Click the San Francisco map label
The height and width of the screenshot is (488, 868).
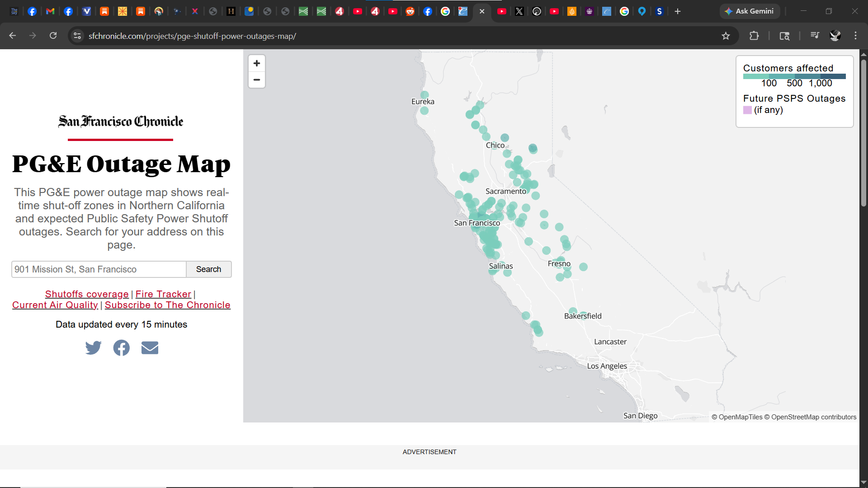click(477, 223)
